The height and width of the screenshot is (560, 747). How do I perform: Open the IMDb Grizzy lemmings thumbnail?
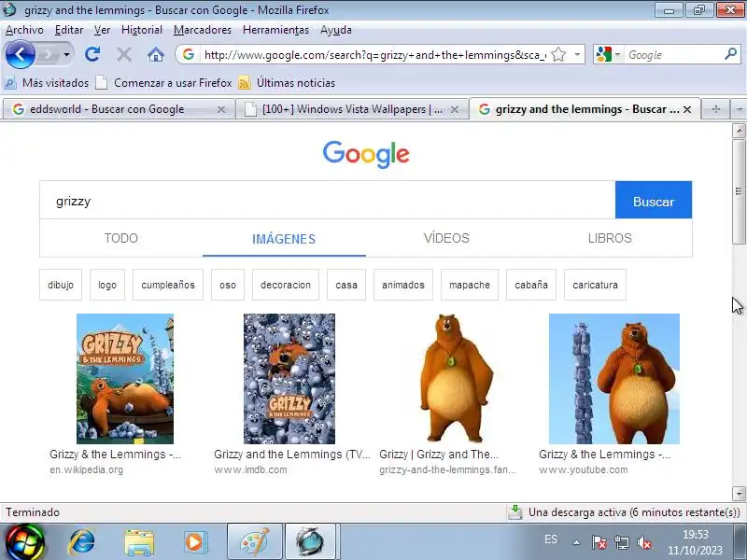coord(289,379)
